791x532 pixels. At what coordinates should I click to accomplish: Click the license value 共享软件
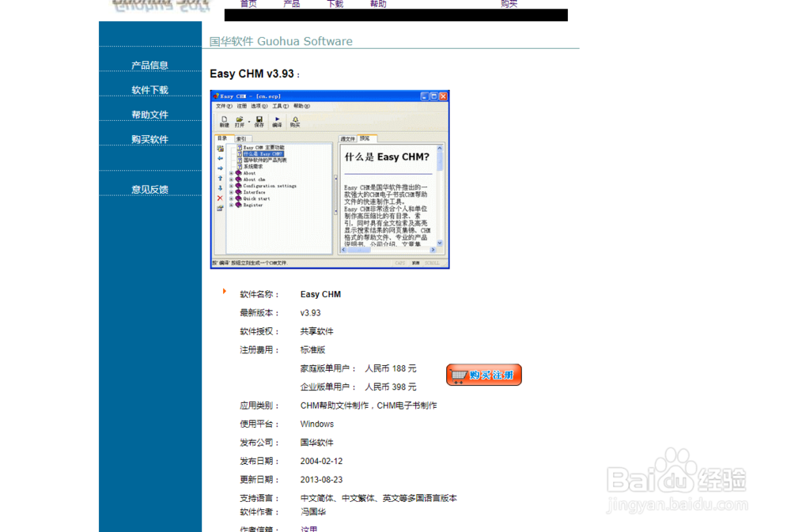tap(317, 331)
